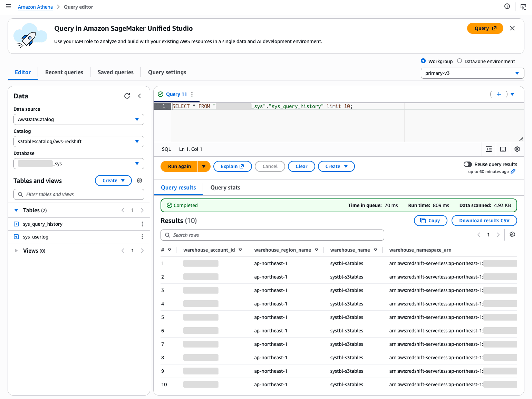Click the orange Query button in banner
Viewport: 532px width, 399px height.
485,28
